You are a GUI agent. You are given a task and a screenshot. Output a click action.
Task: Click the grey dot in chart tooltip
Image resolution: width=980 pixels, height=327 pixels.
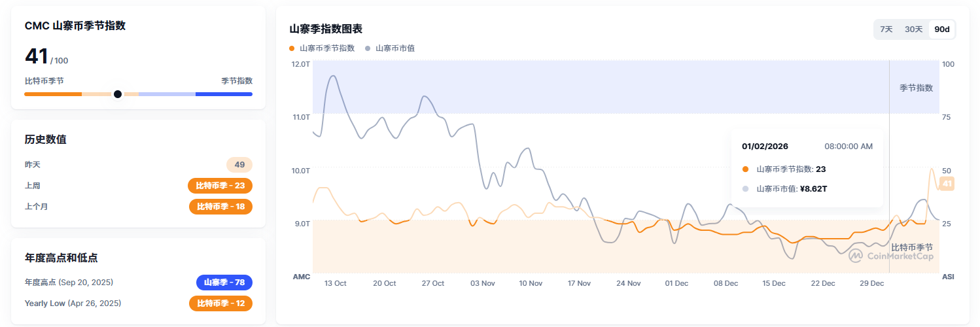click(745, 189)
